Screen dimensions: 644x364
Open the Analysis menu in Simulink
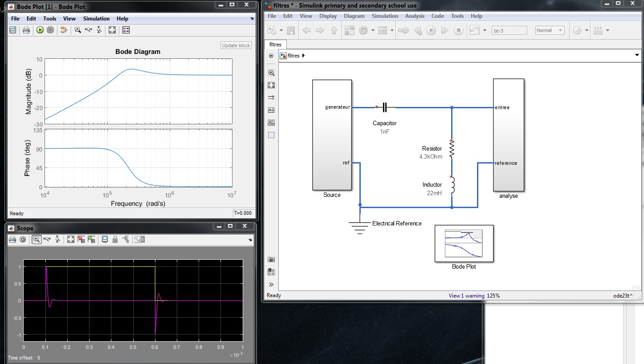click(415, 16)
